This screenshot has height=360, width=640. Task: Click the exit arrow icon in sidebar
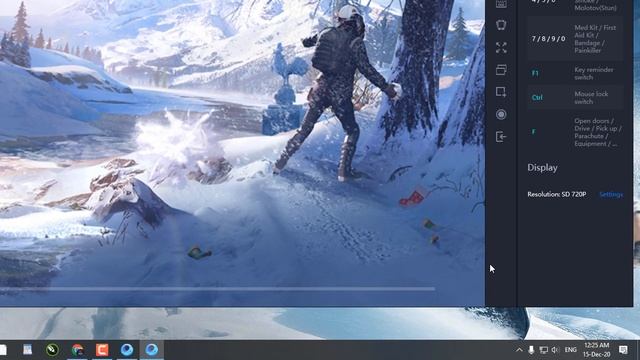[x=501, y=137]
